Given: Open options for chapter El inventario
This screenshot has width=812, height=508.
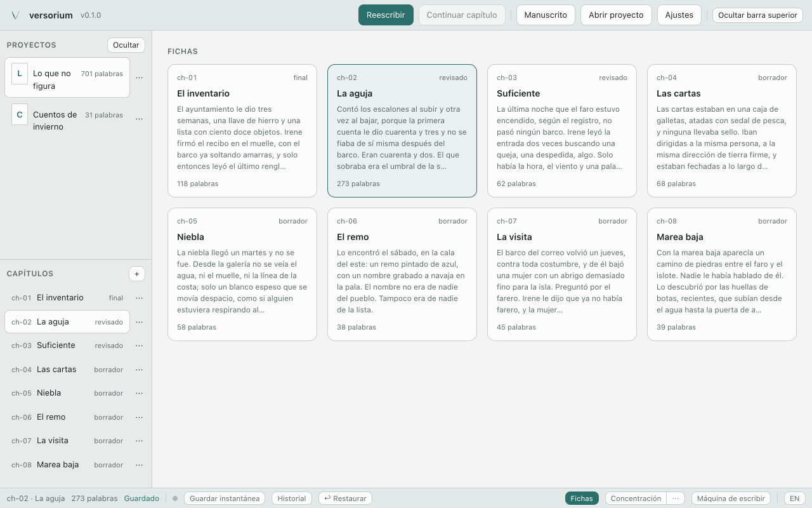Looking at the screenshot, I should pos(140,298).
